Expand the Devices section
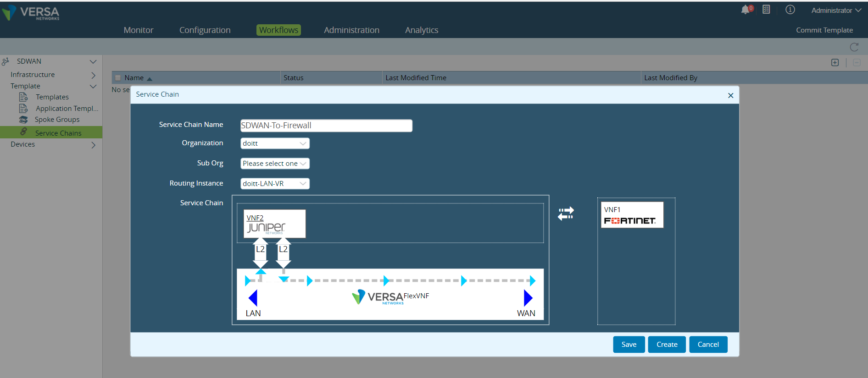This screenshot has width=868, height=378. pyautogui.click(x=93, y=145)
